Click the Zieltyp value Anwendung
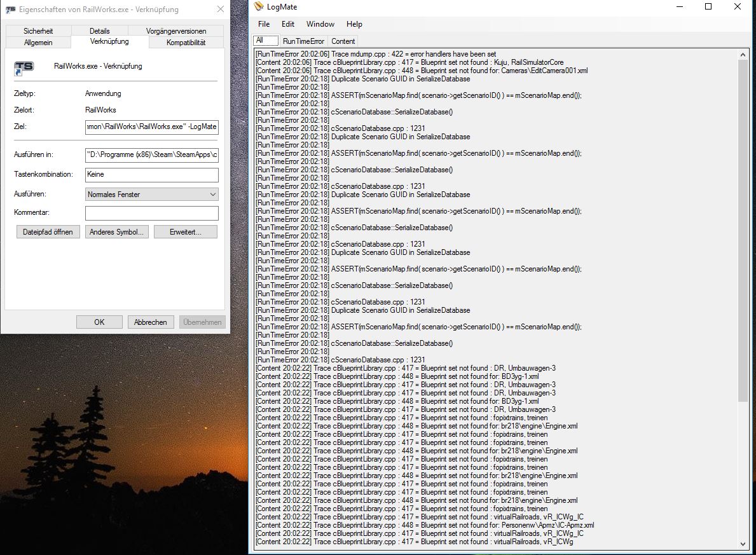 (x=103, y=93)
